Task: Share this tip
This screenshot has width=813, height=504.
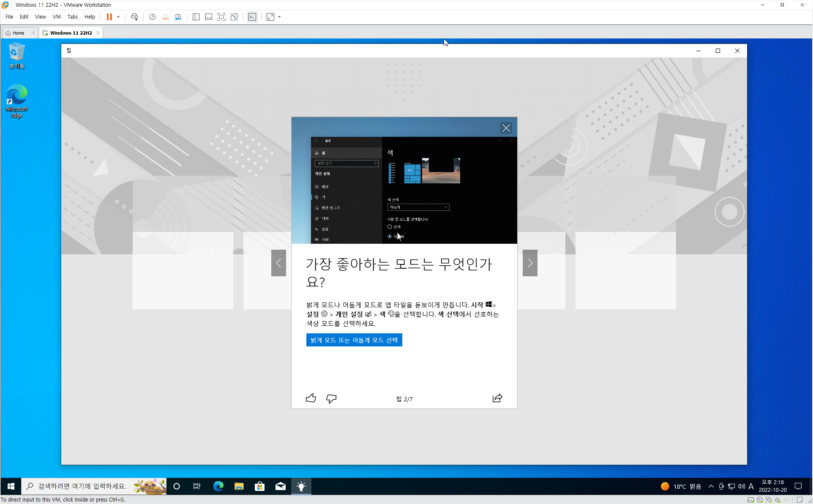Action: pyautogui.click(x=497, y=398)
